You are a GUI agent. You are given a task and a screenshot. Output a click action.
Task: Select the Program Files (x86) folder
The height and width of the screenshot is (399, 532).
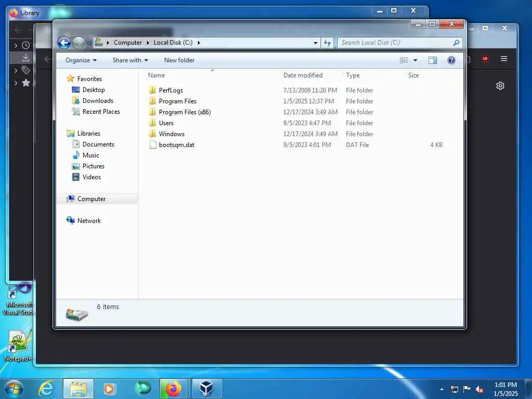(184, 112)
